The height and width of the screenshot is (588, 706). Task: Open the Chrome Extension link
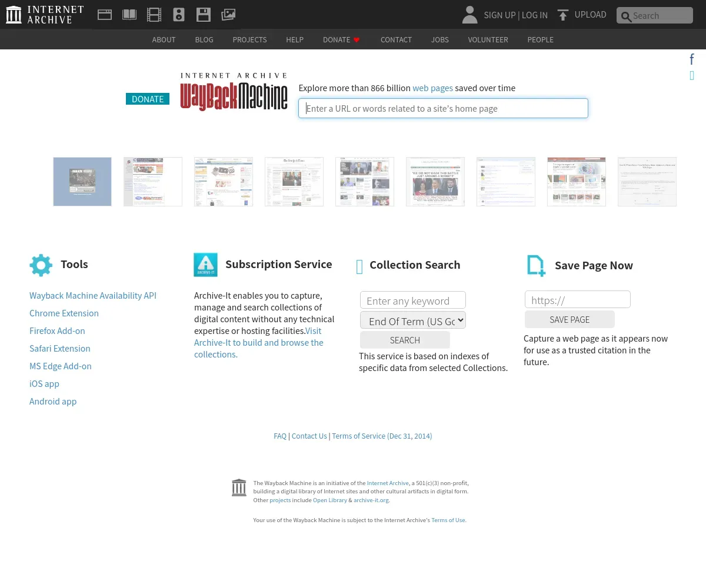point(64,313)
